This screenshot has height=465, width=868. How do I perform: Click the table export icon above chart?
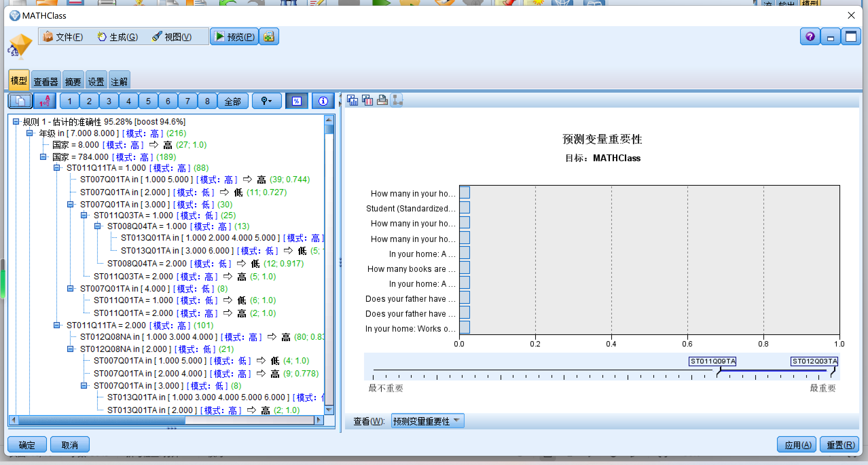(x=367, y=100)
